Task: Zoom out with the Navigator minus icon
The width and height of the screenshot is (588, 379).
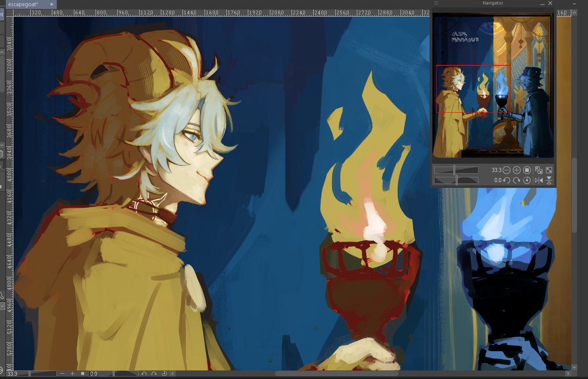Action: tap(506, 171)
